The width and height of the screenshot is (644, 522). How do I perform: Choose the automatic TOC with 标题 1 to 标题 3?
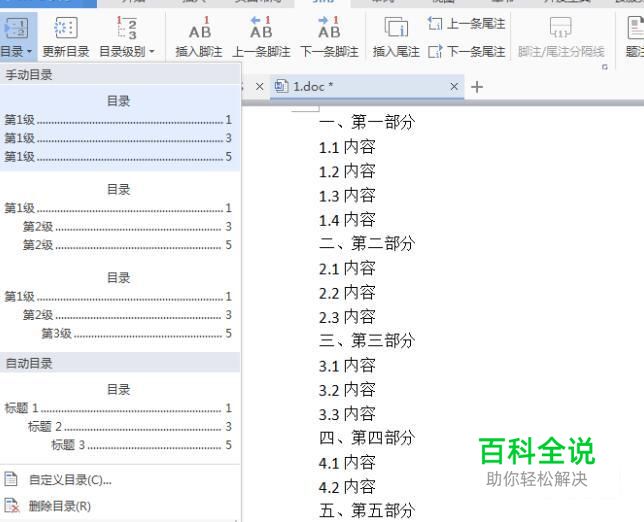[x=120, y=417]
